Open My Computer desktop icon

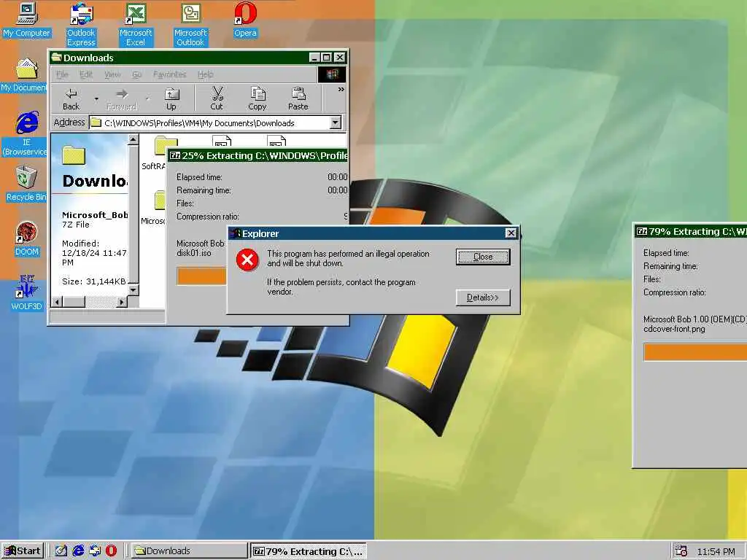tap(27, 20)
